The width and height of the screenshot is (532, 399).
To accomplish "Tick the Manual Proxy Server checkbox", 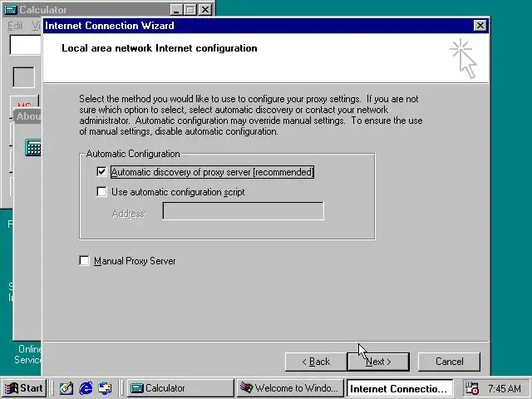I will pos(84,260).
